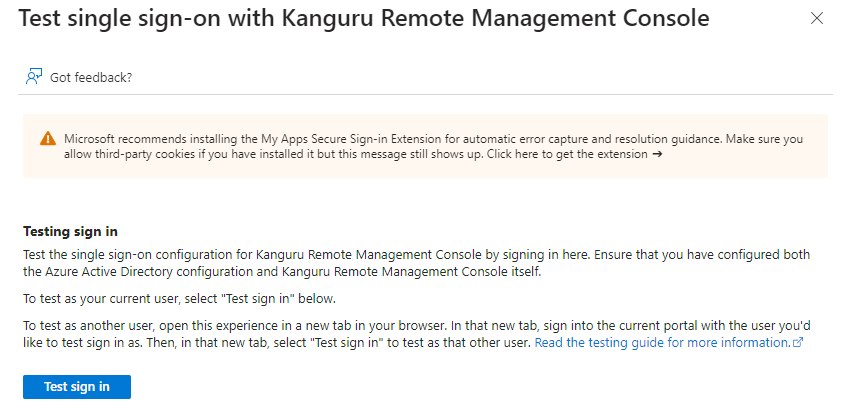The image size is (849, 418).
Task: Close the Test single sign-on panel
Action: 817,19
